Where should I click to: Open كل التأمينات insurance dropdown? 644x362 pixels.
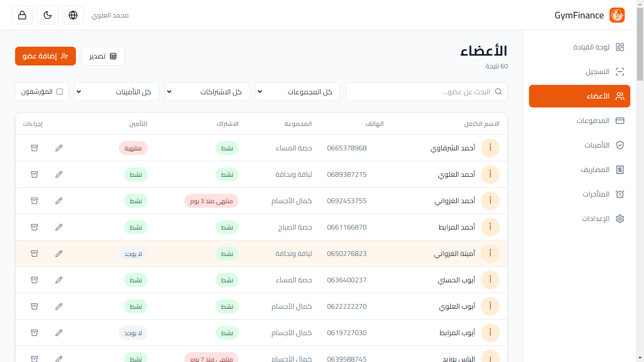pos(117,91)
